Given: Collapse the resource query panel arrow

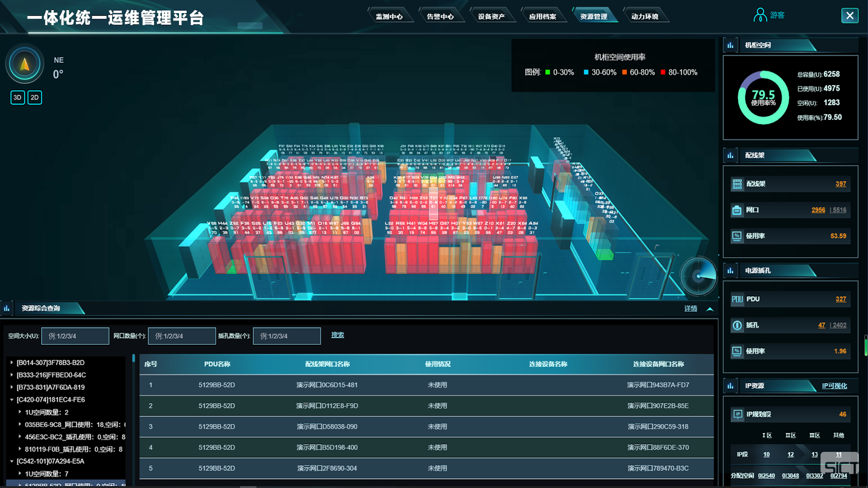Looking at the screenshot, I should point(710,309).
